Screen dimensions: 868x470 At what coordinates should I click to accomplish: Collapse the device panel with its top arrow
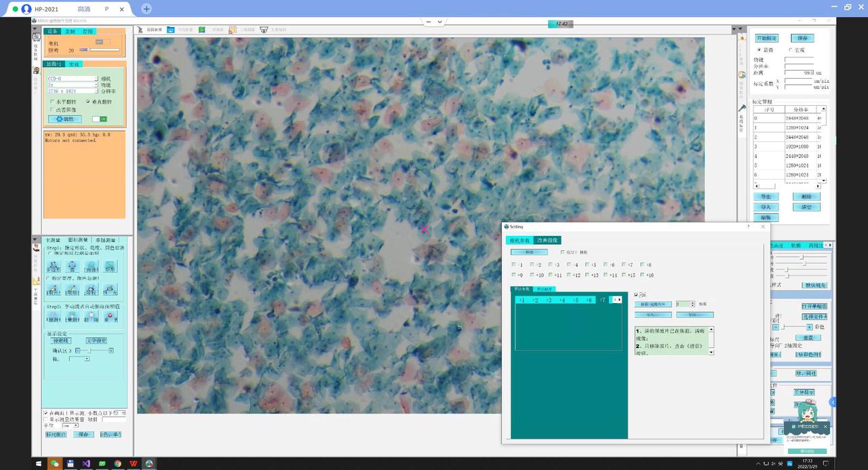(x=36, y=28)
